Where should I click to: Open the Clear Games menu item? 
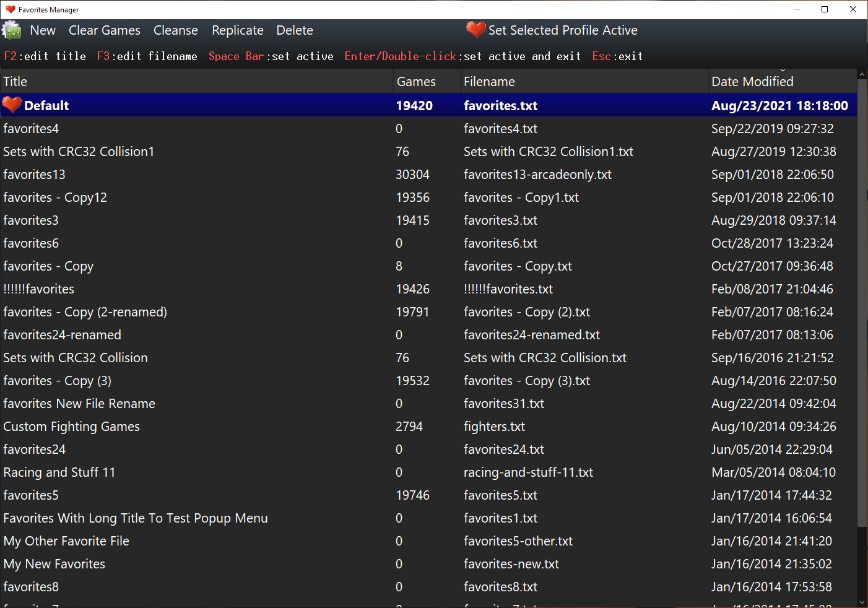pos(104,30)
